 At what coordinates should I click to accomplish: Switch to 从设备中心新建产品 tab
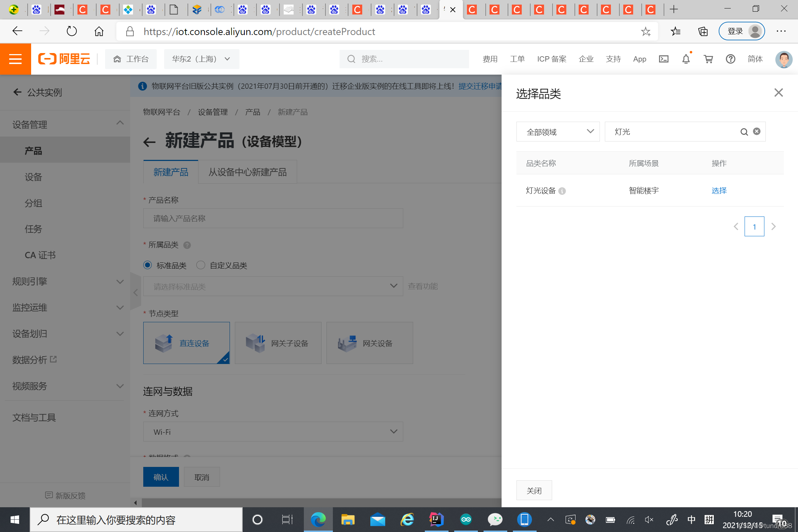(247, 172)
